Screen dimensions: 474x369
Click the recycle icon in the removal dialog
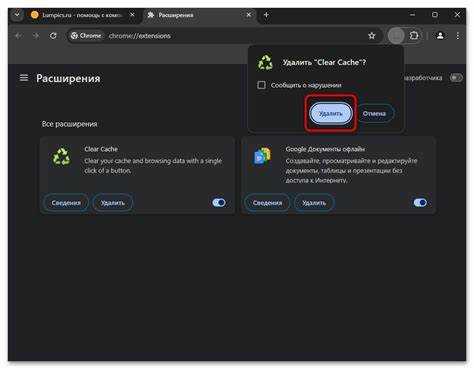point(265,62)
